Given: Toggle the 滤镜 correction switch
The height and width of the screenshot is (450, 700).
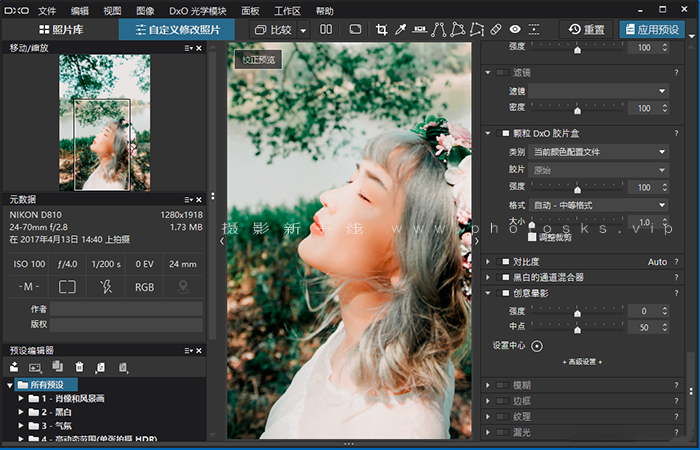Looking at the screenshot, I should coord(503,72).
